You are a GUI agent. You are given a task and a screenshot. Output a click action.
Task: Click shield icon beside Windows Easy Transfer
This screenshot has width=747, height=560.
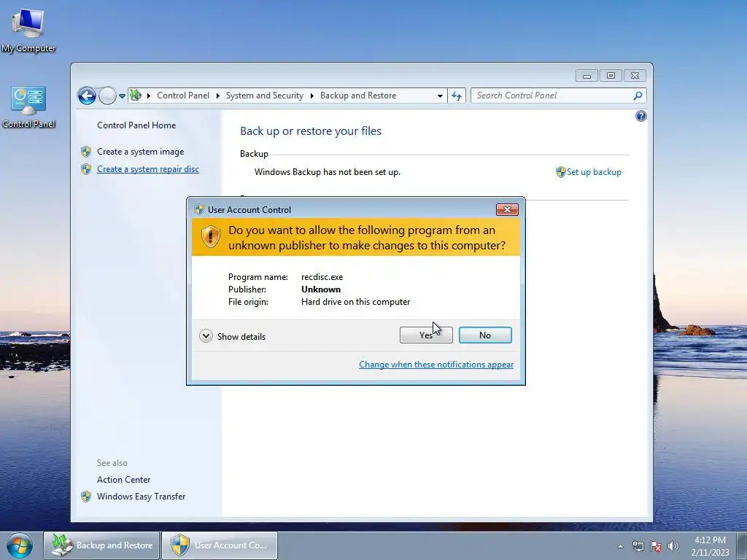point(86,496)
